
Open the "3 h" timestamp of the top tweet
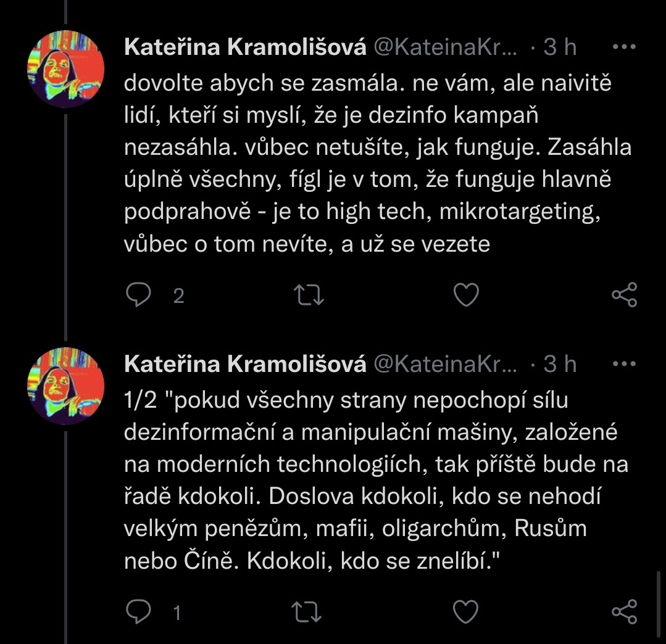click(560, 47)
